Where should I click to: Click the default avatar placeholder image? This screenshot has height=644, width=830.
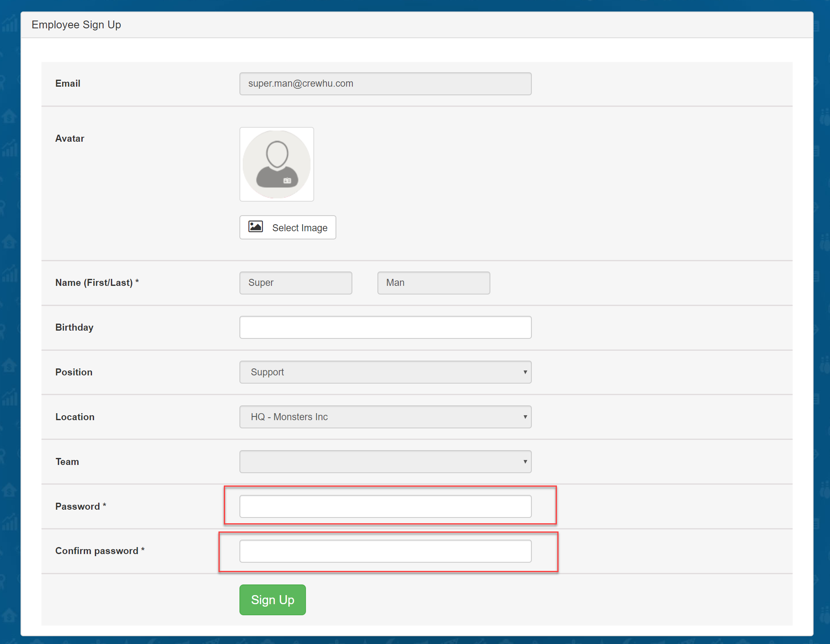(276, 164)
